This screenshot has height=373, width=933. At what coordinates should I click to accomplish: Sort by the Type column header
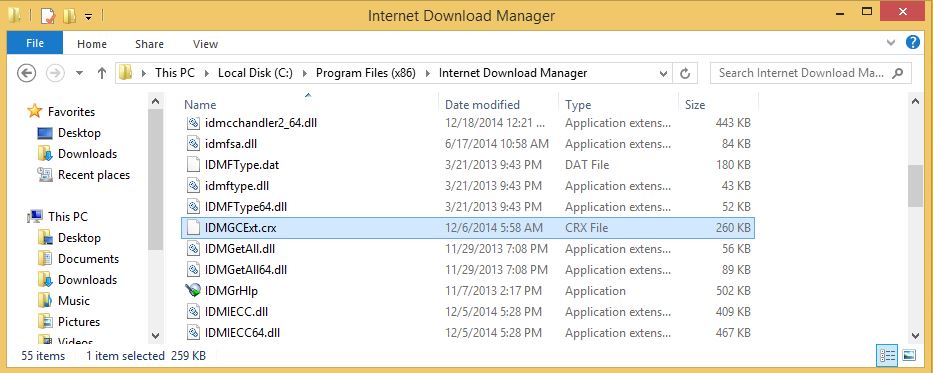pyautogui.click(x=619, y=104)
